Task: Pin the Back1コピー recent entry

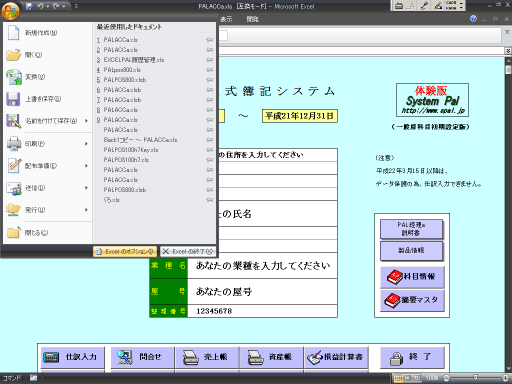Action: (x=209, y=140)
